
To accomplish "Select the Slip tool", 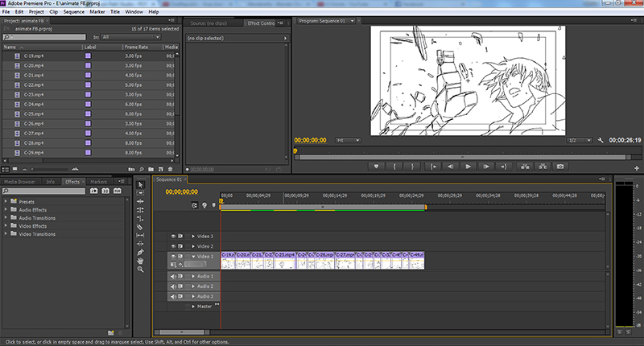I will 140,235.
